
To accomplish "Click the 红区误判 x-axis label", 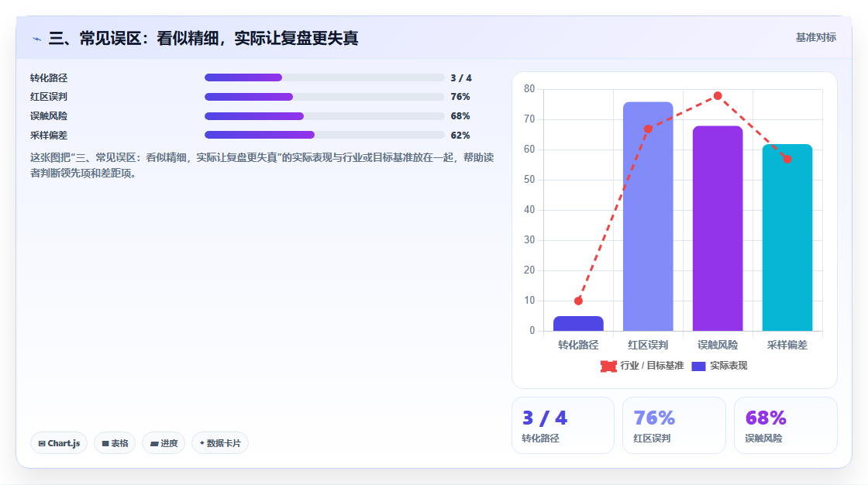I will tap(648, 345).
